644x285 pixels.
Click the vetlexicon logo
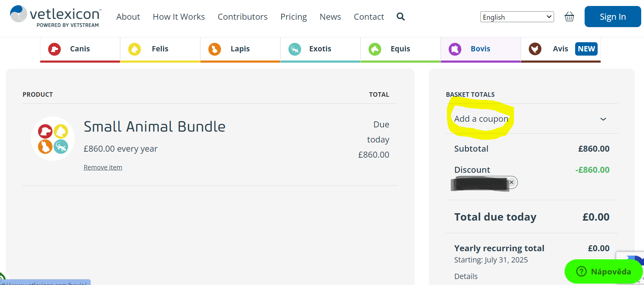tap(56, 16)
